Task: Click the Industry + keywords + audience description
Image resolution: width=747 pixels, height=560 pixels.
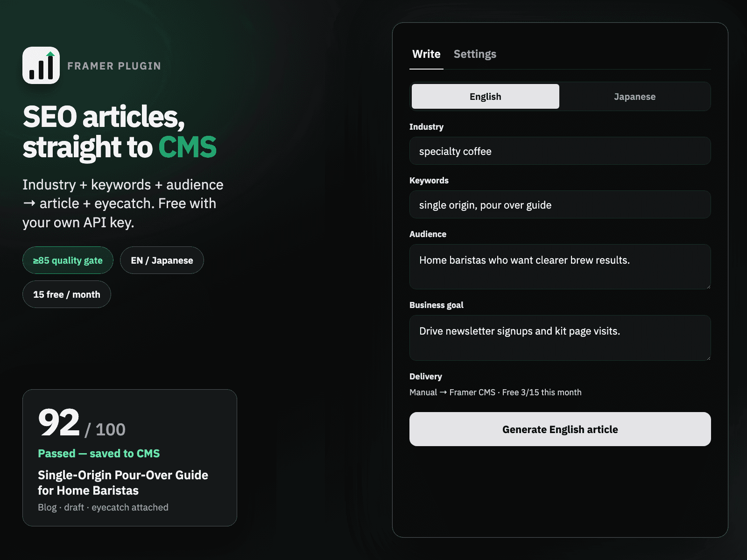Action: tap(123, 203)
